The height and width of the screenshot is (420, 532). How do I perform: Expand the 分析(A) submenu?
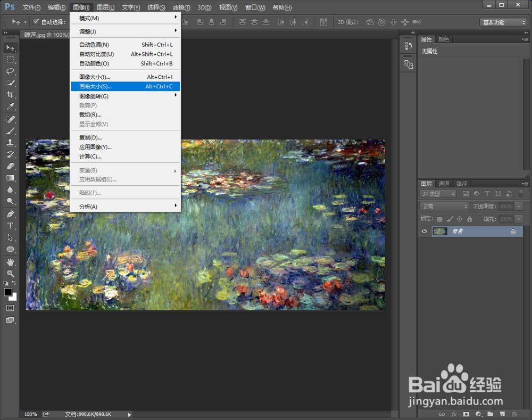[125, 207]
